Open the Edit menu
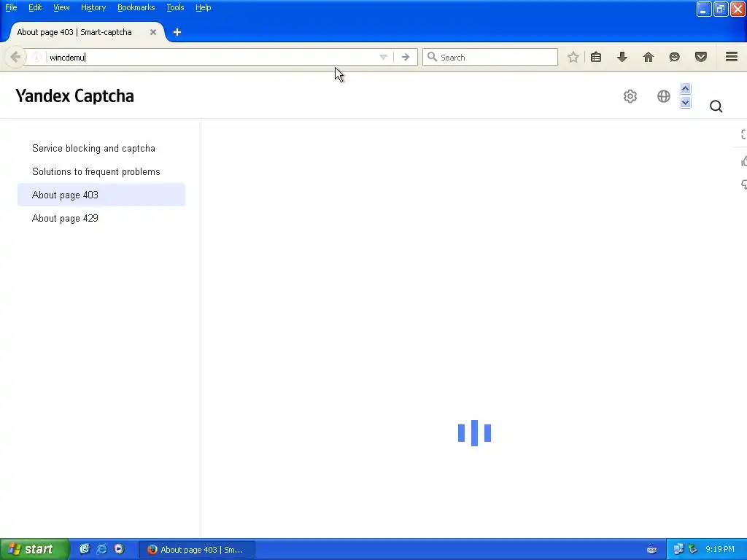Image resolution: width=747 pixels, height=560 pixels. pyautogui.click(x=35, y=7)
